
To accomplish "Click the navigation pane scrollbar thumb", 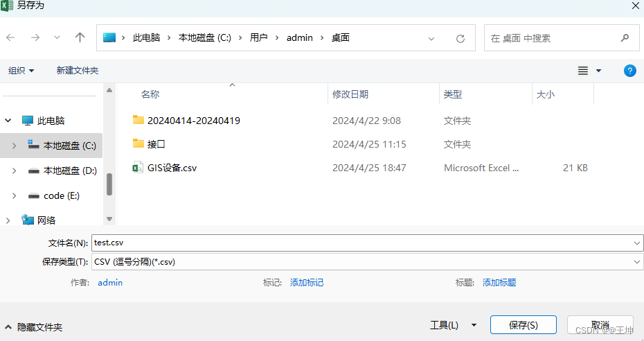I will 109,184.
